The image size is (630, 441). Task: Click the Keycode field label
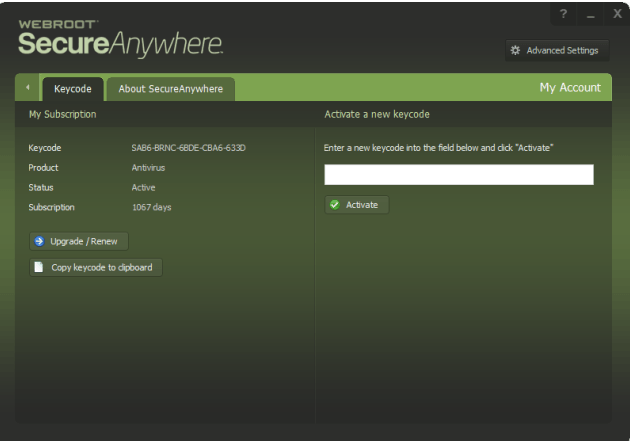tap(45, 148)
